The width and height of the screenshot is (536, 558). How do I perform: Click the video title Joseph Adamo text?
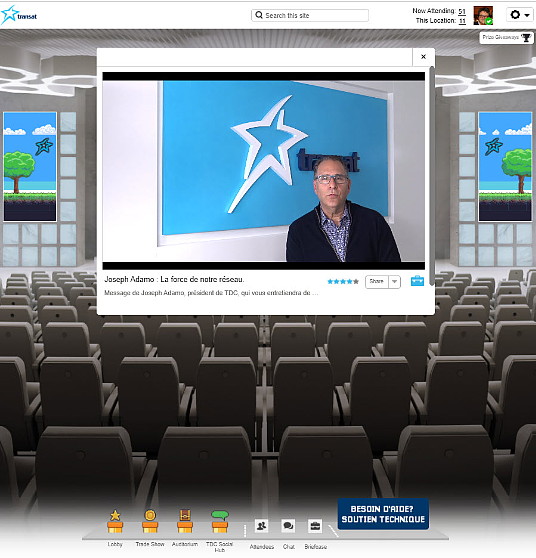[174, 279]
